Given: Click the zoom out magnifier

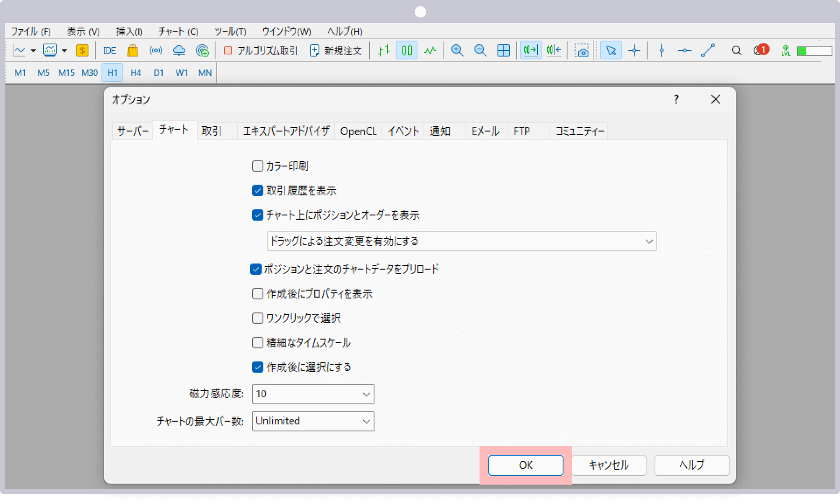Looking at the screenshot, I should coord(480,51).
